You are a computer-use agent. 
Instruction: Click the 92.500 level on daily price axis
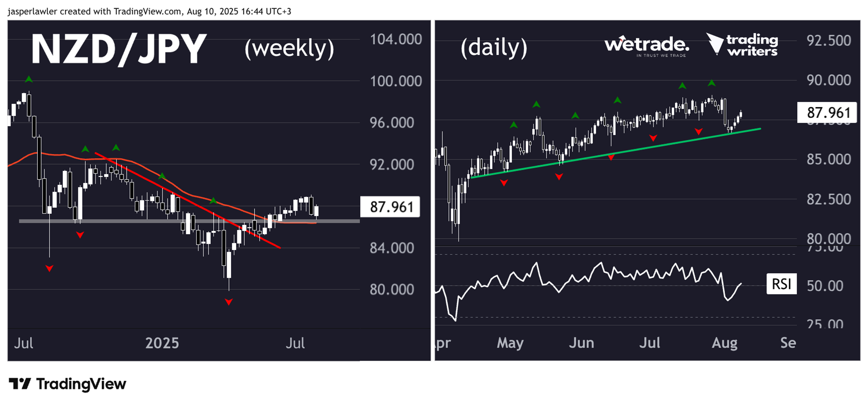[829, 41]
